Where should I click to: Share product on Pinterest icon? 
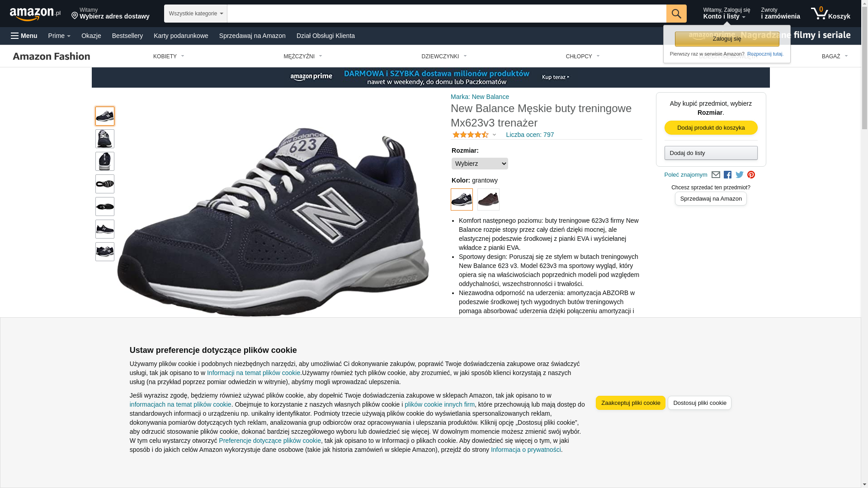(751, 175)
